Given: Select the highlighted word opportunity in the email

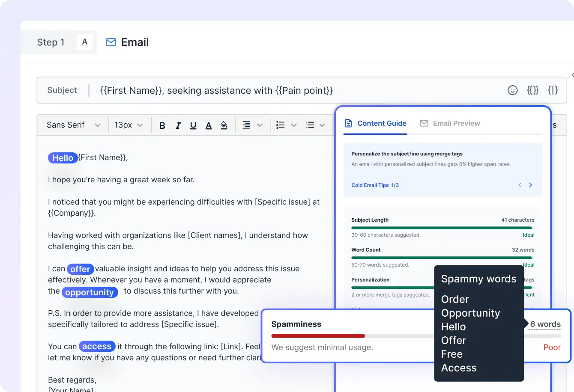Looking at the screenshot, I should point(90,292).
